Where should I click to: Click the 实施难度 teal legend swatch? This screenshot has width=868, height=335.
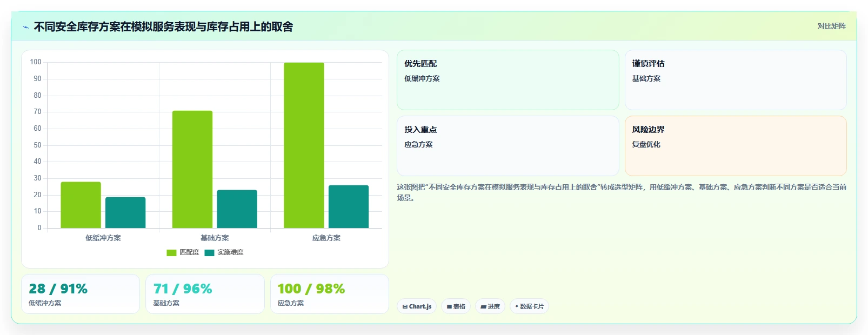point(209,252)
